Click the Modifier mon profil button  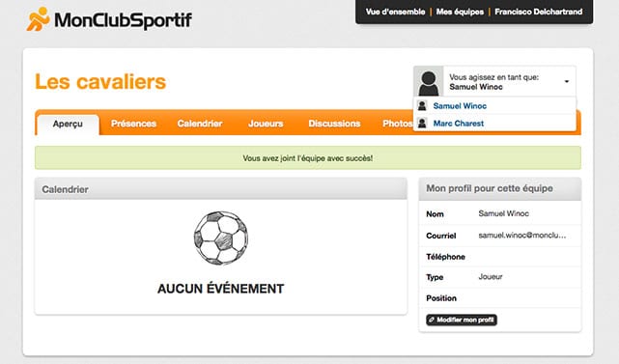[x=462, y=320]
